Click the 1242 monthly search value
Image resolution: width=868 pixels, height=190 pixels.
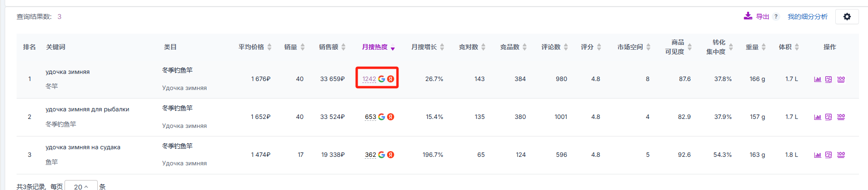[x=369, y=79]
